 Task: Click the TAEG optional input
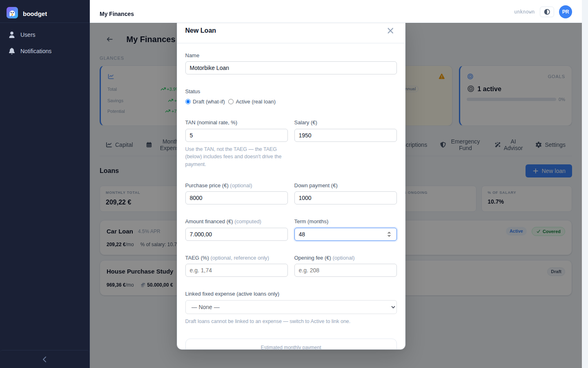coord(236,270)
